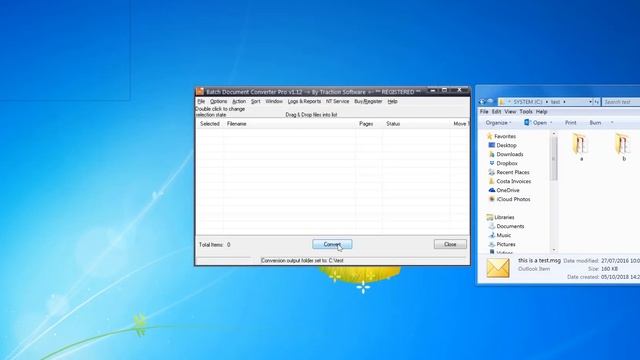Select Libraries in navigation pane

point(504,217)
